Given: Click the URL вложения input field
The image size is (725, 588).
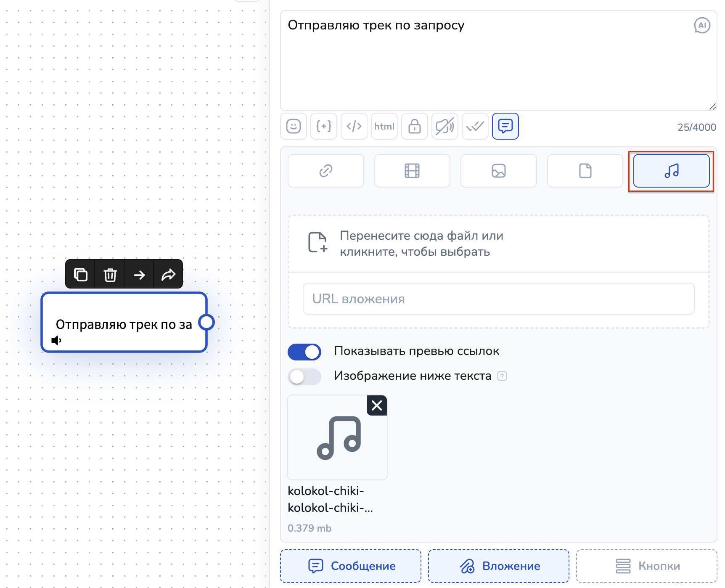Looking at the screenshot, I should click(x=498, y=299).
